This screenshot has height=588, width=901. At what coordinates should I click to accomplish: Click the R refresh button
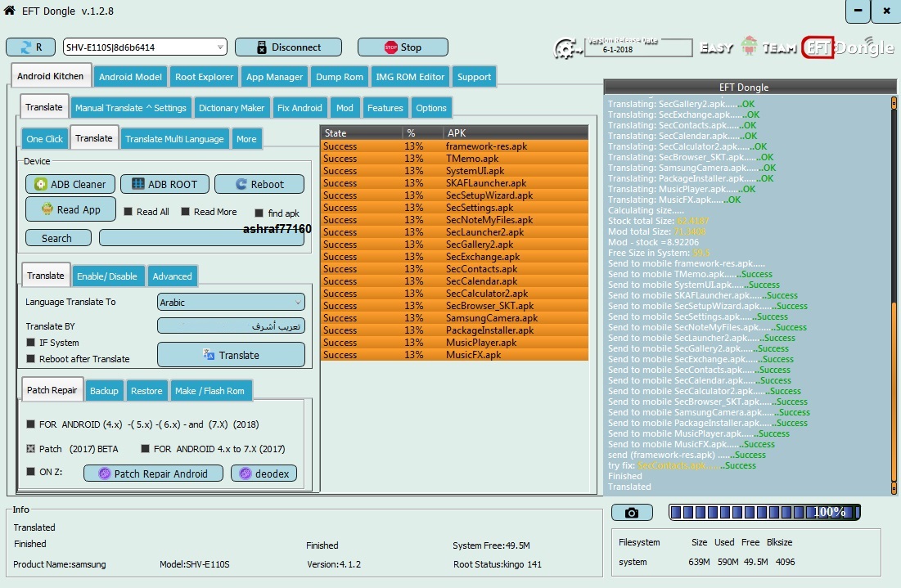pos(30,47)
